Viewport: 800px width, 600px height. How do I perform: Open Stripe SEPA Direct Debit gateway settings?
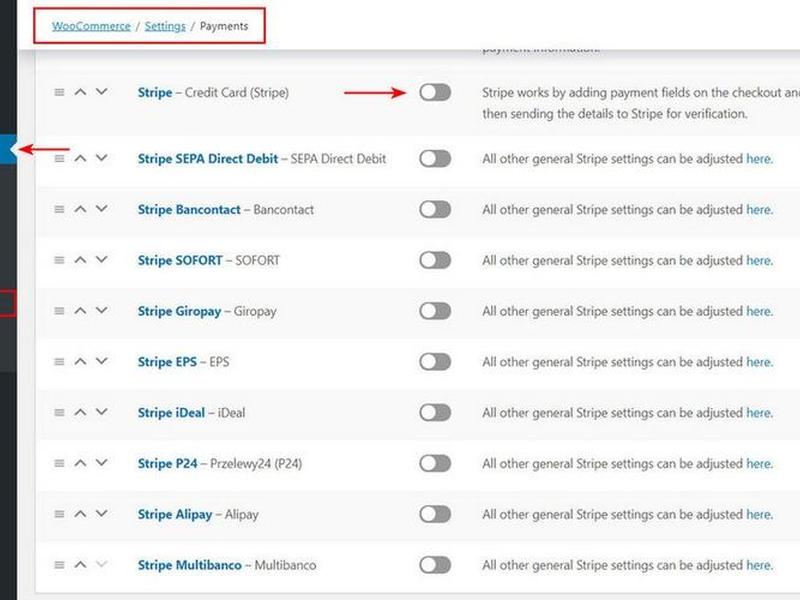[208, 159]
